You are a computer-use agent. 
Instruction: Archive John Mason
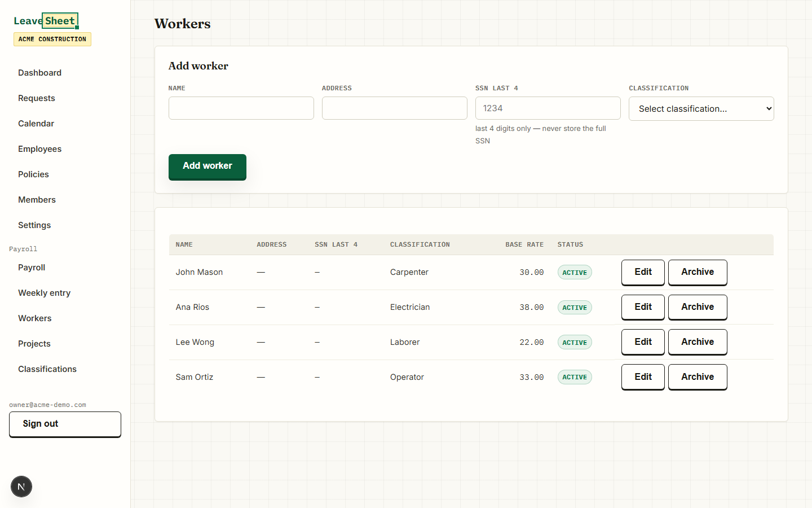(698, 273)
